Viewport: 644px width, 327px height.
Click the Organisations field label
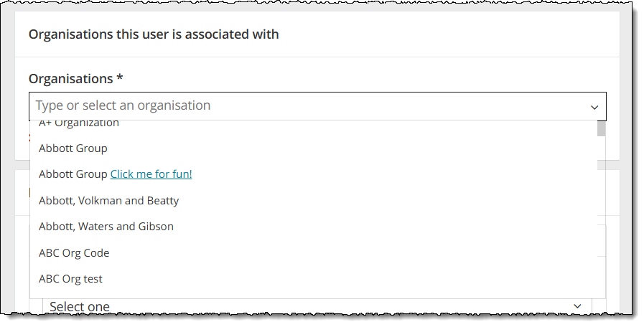(x=70, y=79)
